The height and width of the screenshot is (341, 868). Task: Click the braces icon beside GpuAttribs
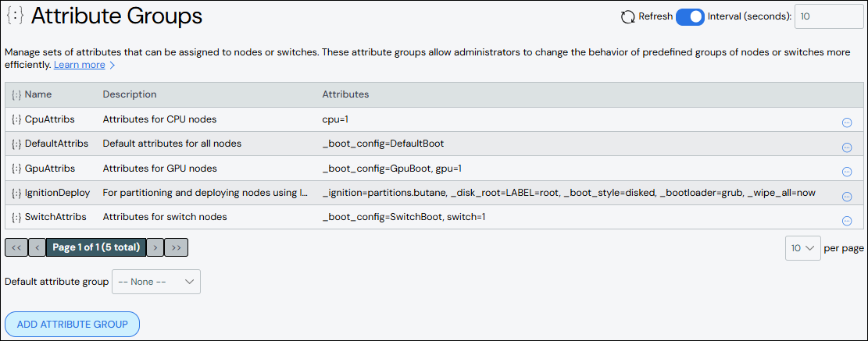pos(16,168)
